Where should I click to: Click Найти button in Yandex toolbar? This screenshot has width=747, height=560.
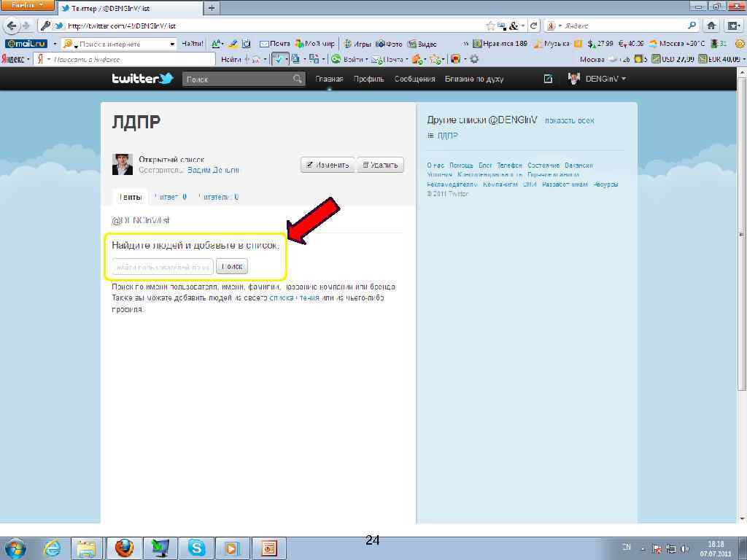[x=231, y=59]
